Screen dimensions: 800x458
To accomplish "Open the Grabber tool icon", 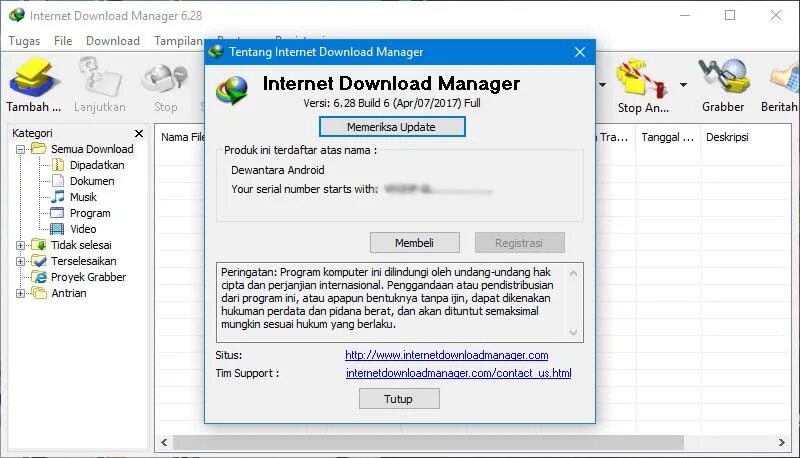I will point(723,78).
